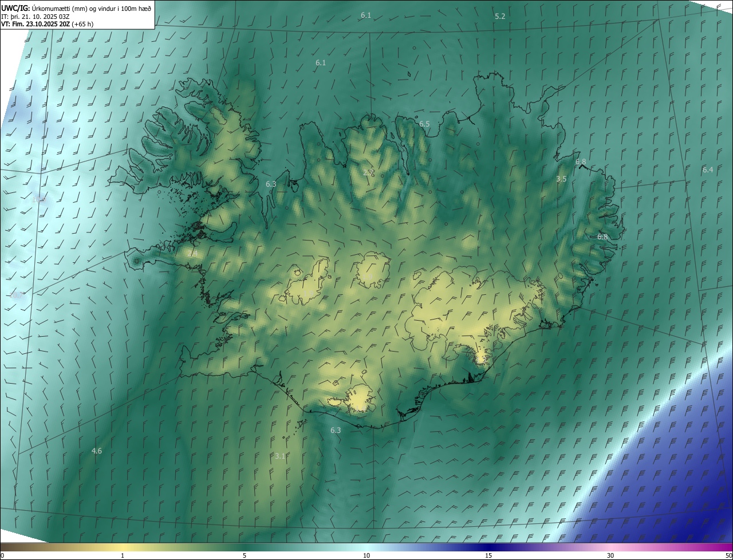Screen dimensions: 733x560
Task: Click the 6.5 value label on the map
Action: point(424,124)
